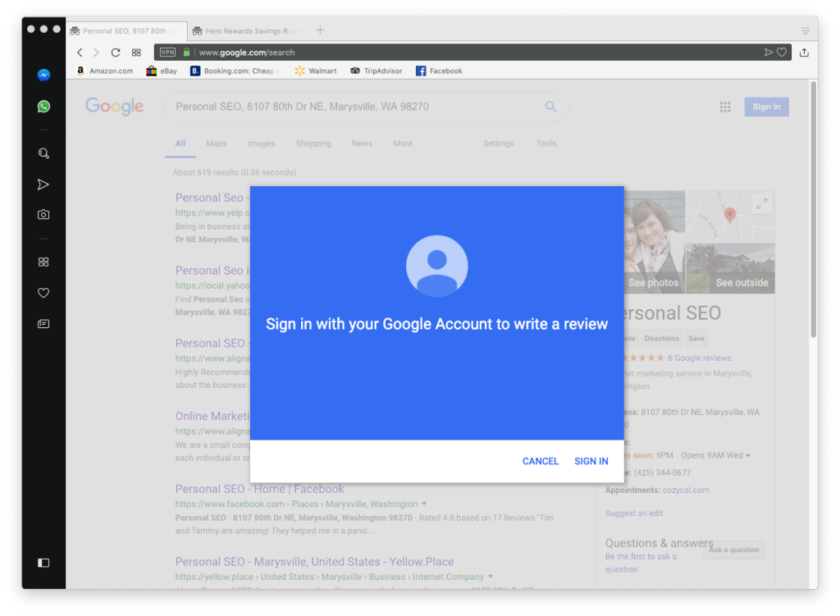Click the search magnifier button
This screenshot has width=840, height=616.
click(550, 107)
